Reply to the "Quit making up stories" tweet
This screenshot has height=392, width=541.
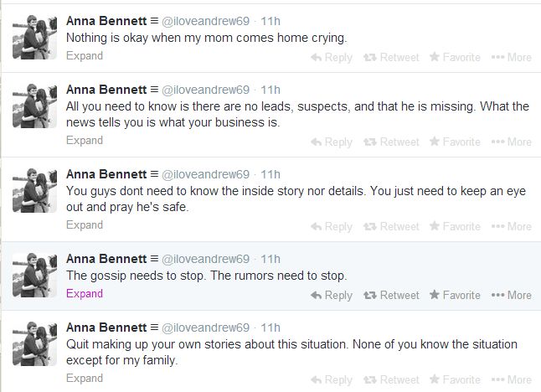coord(331,380)
